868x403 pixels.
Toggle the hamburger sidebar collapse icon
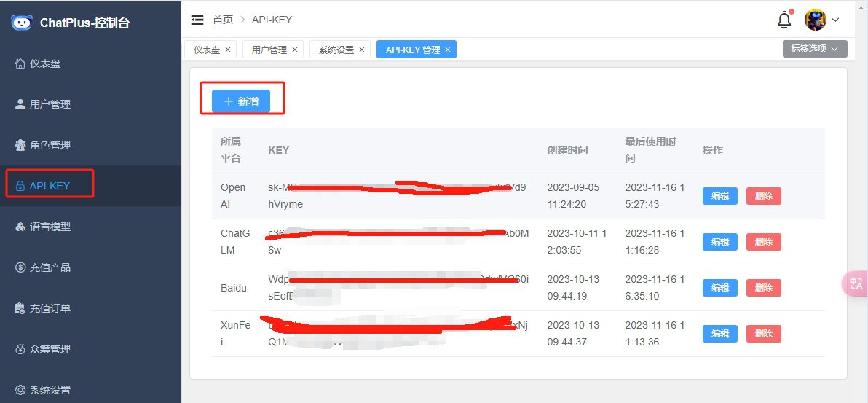tap(197, 20)
